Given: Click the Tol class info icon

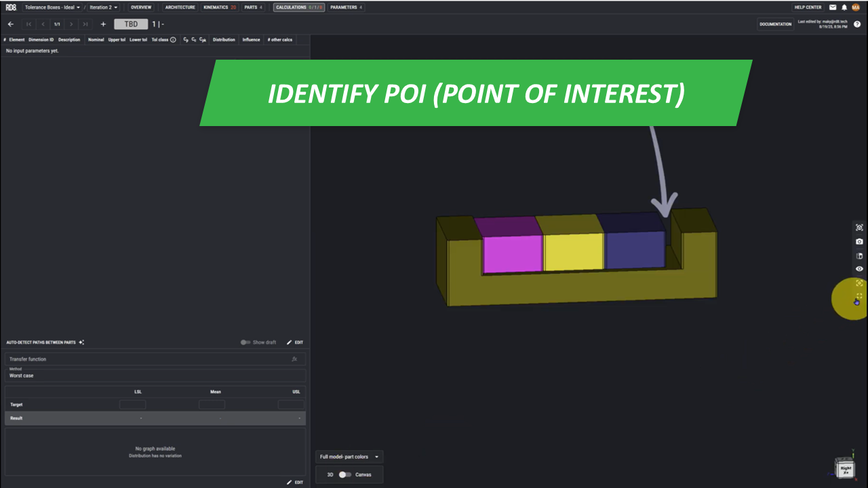Looking at the screenshot, I should coord(173,40).
